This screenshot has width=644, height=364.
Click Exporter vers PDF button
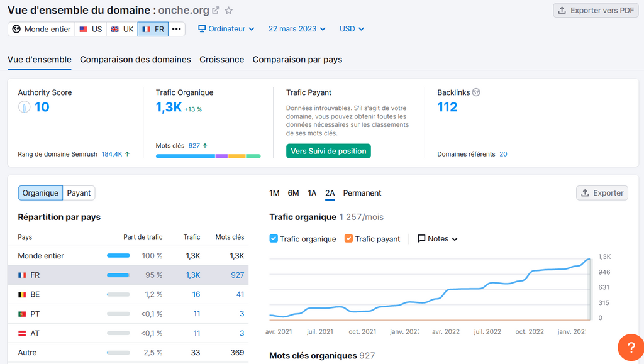pos(596,11)
